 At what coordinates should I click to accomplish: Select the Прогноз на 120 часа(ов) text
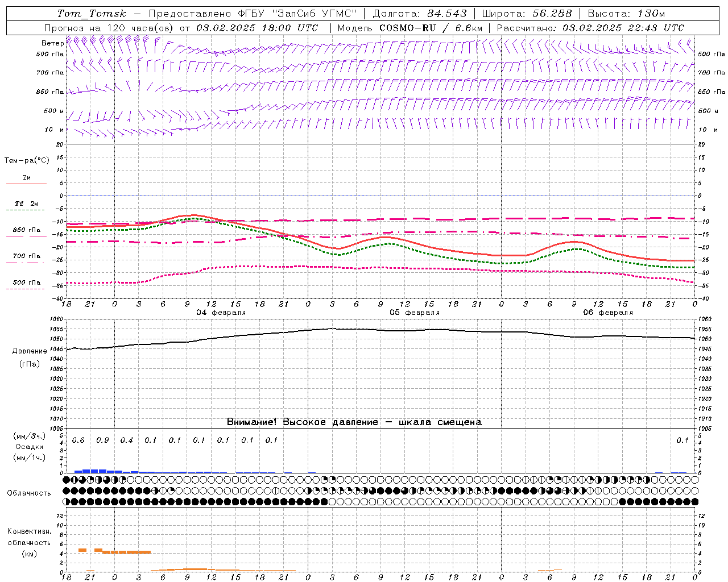110,28
